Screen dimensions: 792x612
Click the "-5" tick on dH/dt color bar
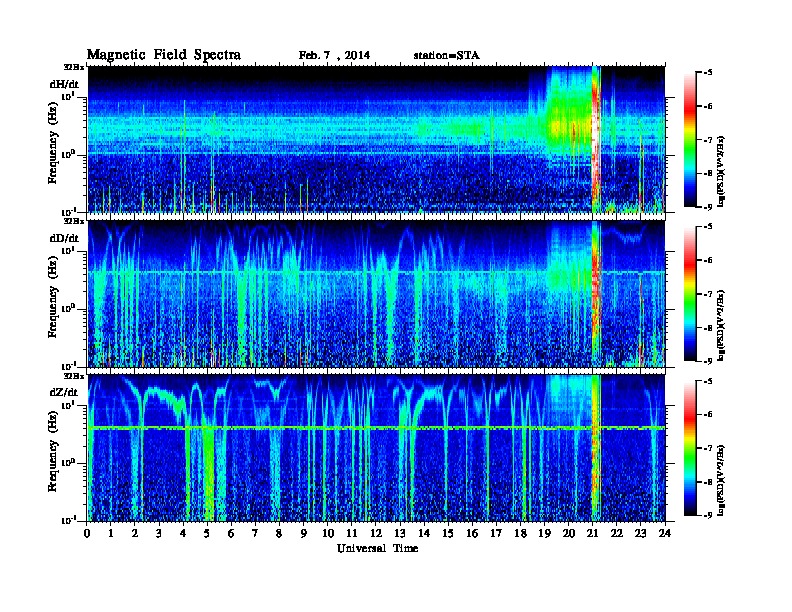(x=708, y=72)
